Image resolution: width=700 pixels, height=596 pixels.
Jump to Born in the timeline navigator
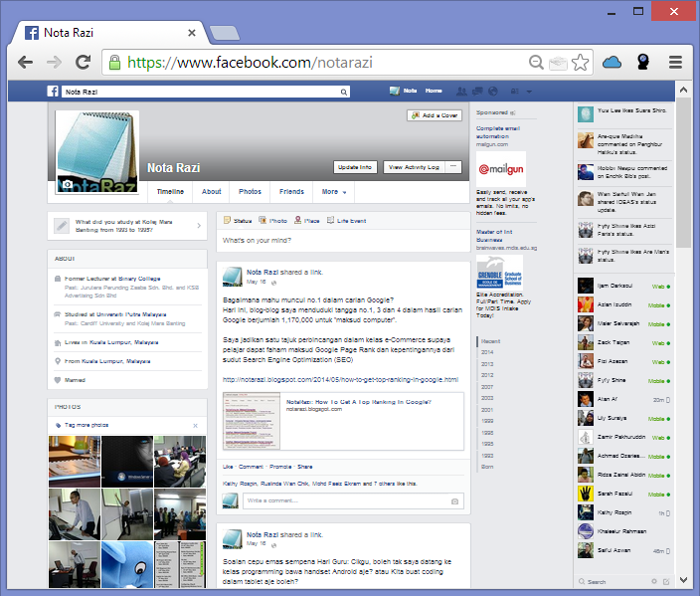click(x=487, y=467)
